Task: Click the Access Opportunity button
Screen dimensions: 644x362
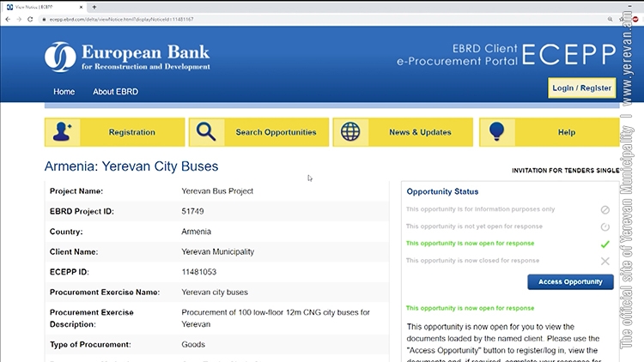Action: pos(570,282)
